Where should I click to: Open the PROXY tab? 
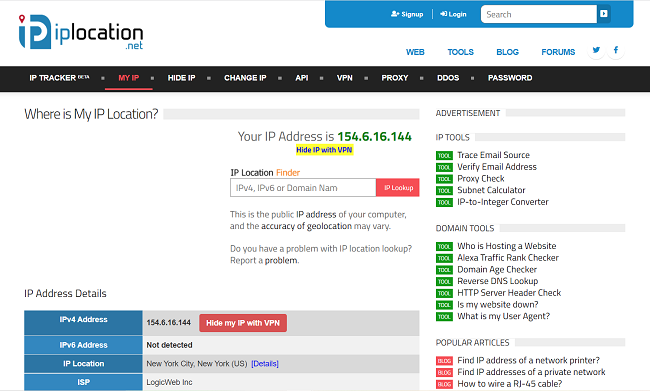(395, 78)
